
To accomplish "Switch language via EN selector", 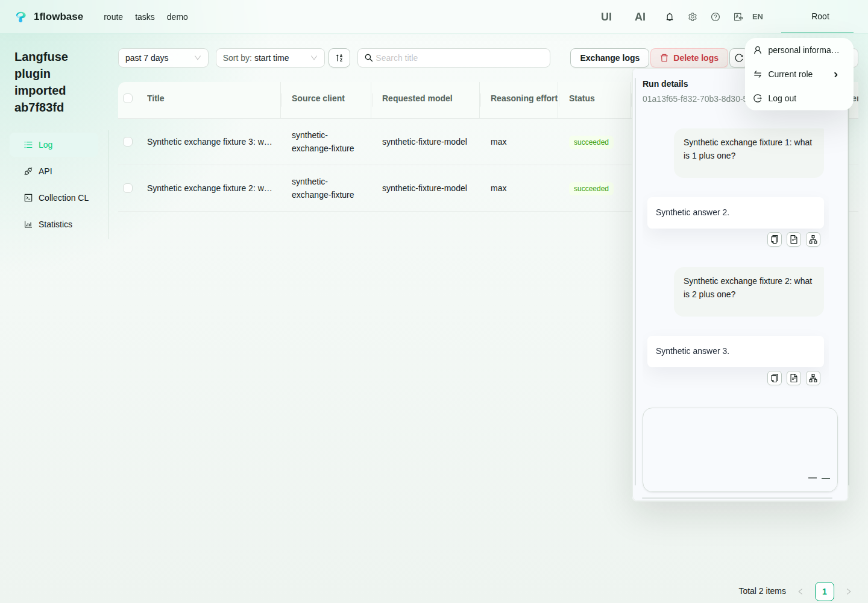I will pyautogui.click(x=758, y=17).
